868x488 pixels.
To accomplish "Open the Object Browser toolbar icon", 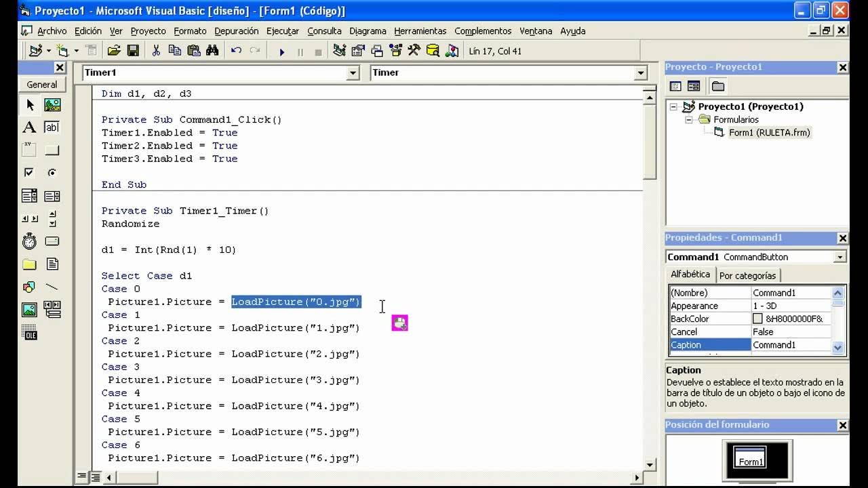I will tap(395, 51).
